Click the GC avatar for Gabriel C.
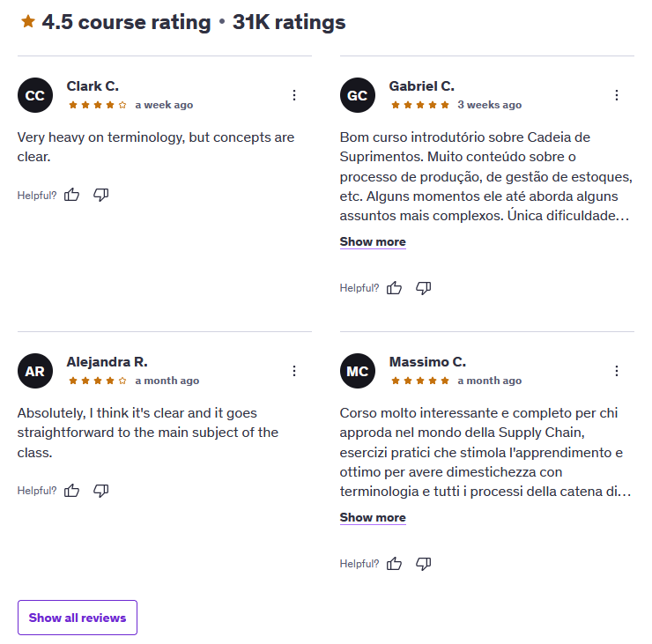This screenshot has height=644, width=652. point(358,96)
